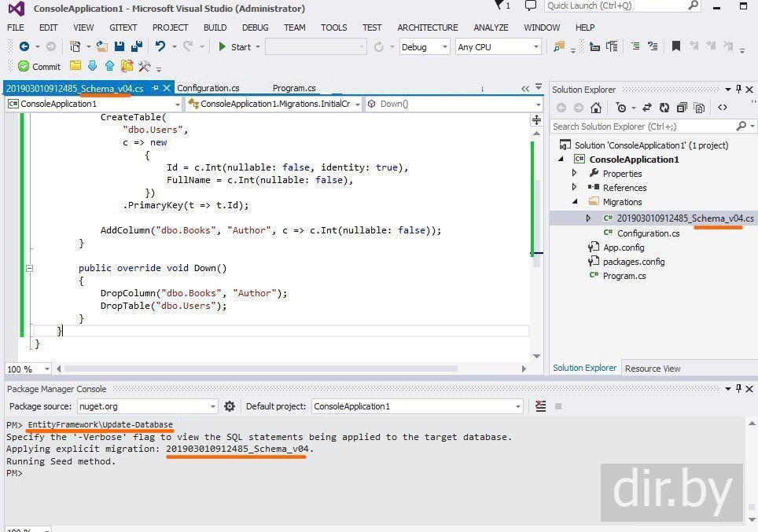The width and height of the screenshot is (758, 532).
Task: Expand the Properties node in Solution Explorer
Action: [x=575, y=174]
